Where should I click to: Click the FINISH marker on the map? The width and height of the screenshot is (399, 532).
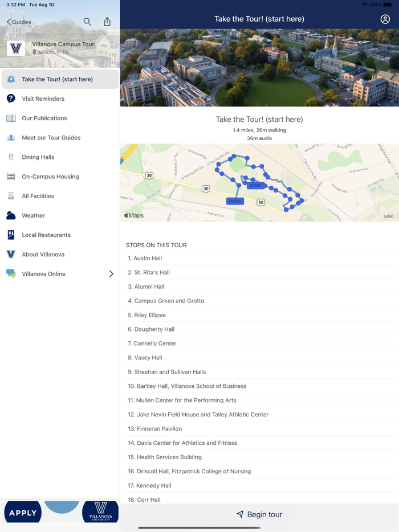tap(235, 201)
